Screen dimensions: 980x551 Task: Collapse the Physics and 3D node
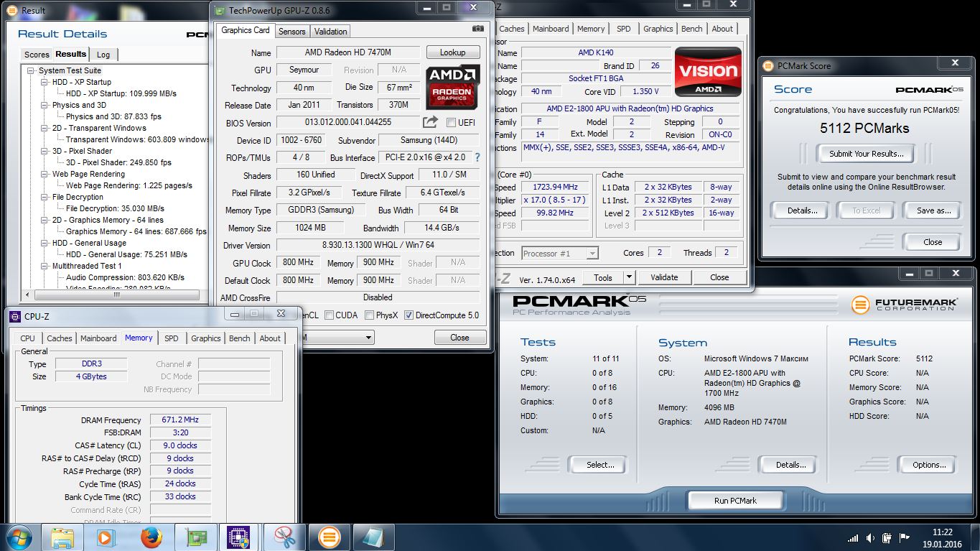coord(45,105)
